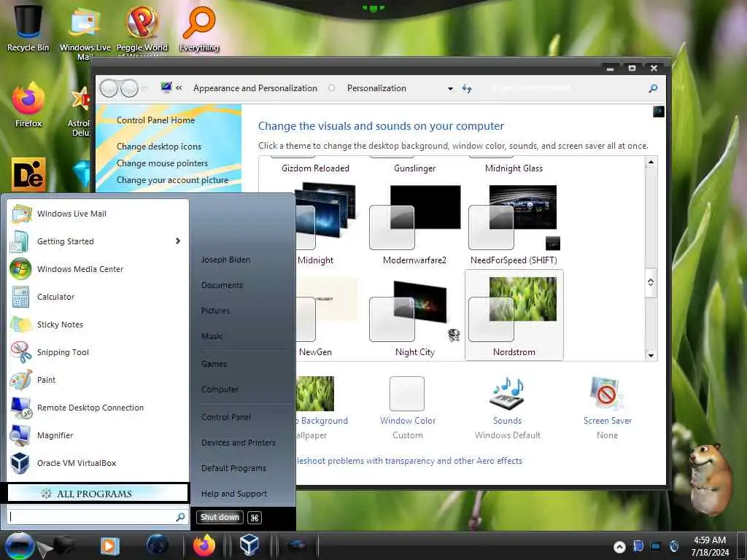747x560 pixels.
Task: Launch the Snipping Tool
Action: coord(98,352)
